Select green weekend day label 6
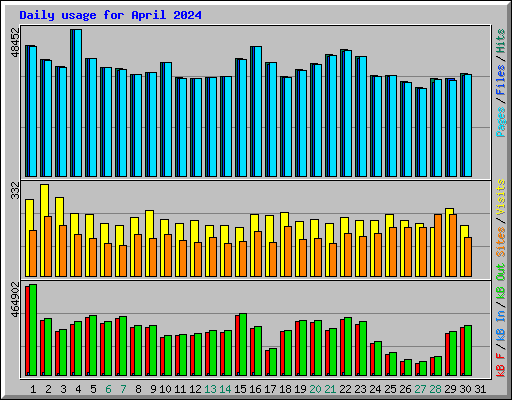Screen dimensions: 512x400 click(x=108, y=389)
